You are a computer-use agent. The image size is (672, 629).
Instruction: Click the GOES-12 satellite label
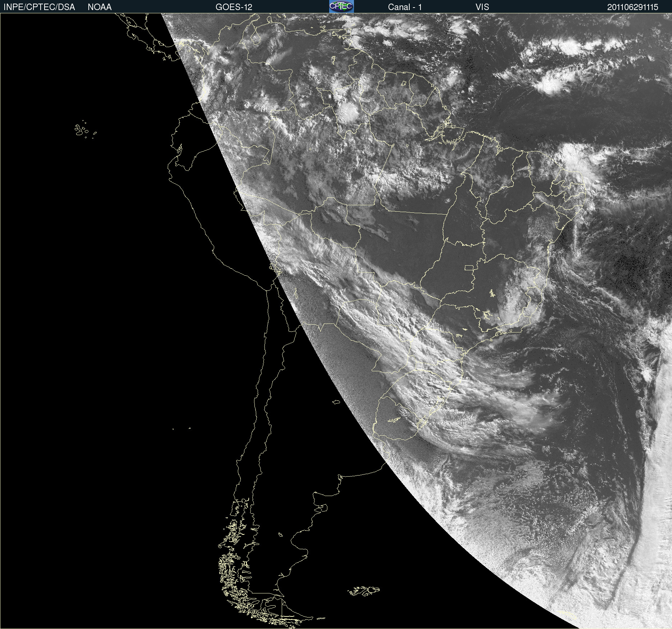(x=234, y=7)
